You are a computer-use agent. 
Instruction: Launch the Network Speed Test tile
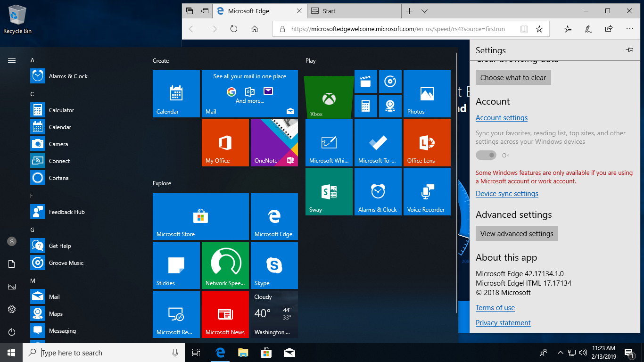(225, 265)
